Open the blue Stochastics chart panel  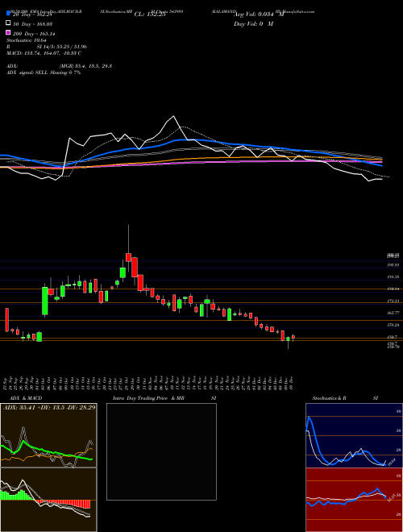point(354,435)
